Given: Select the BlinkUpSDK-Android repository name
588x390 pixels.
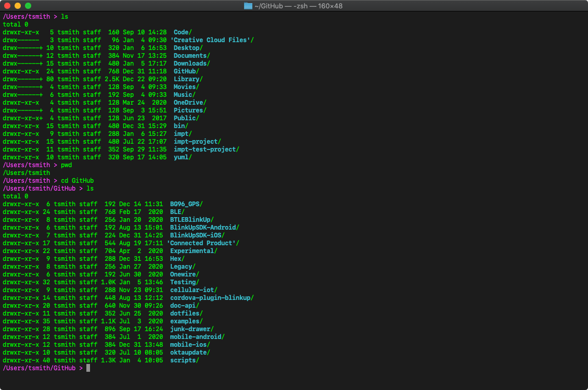Looking at the screenshot, I should [x=203, y=227].
